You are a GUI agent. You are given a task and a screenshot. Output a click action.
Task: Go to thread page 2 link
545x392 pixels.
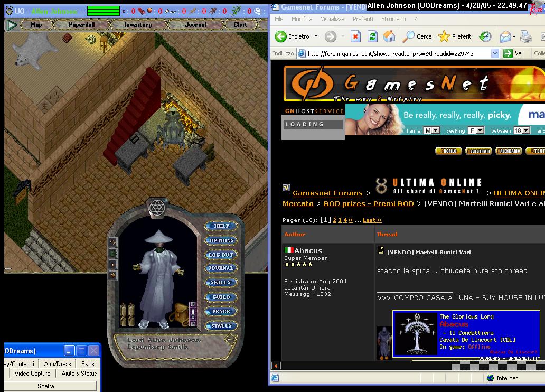tap(334, 220)
